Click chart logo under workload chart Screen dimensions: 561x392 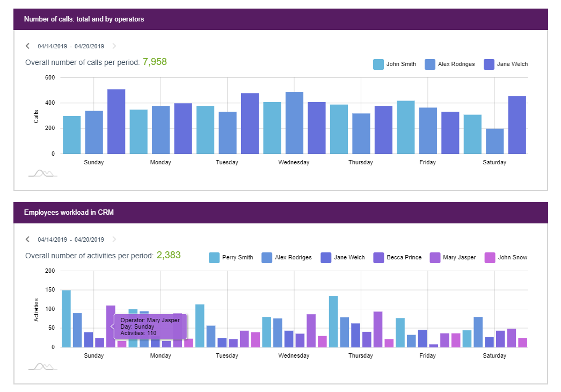(x=42, y=366)
